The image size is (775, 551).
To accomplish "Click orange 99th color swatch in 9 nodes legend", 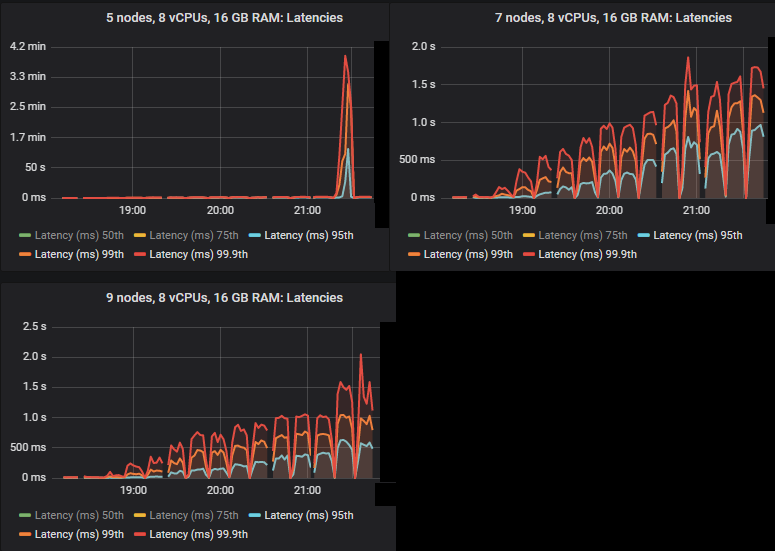I will [x=24, y=535].
